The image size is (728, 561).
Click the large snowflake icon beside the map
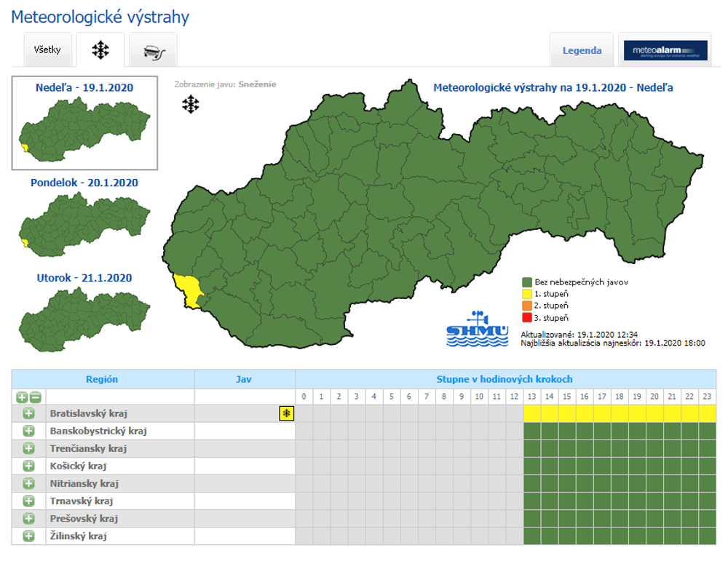(190, 105)
